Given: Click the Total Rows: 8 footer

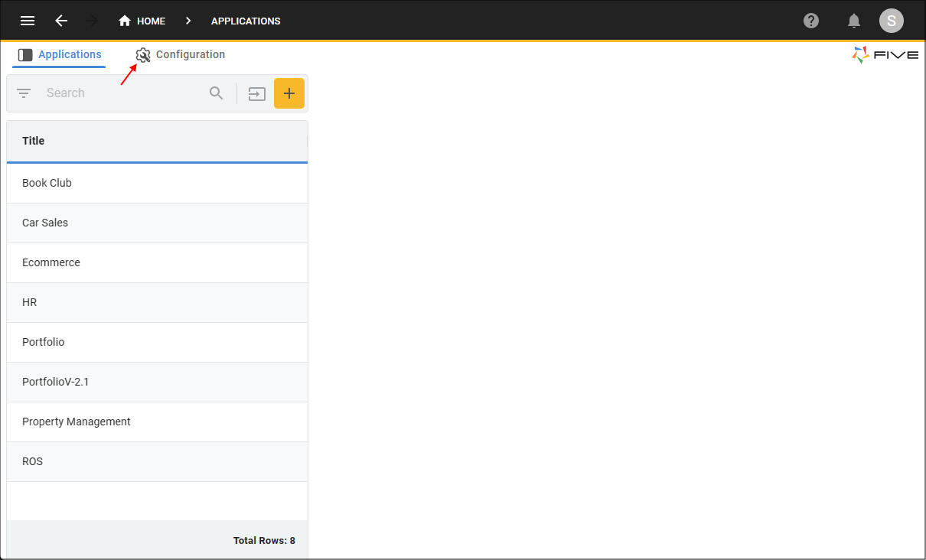Looking at the screenshot, I should click(264, 541).
